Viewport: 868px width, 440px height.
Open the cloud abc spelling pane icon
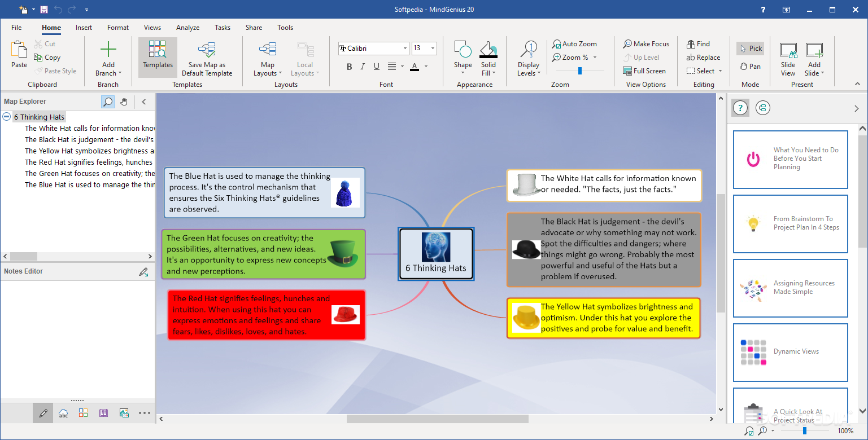point(63,413)
